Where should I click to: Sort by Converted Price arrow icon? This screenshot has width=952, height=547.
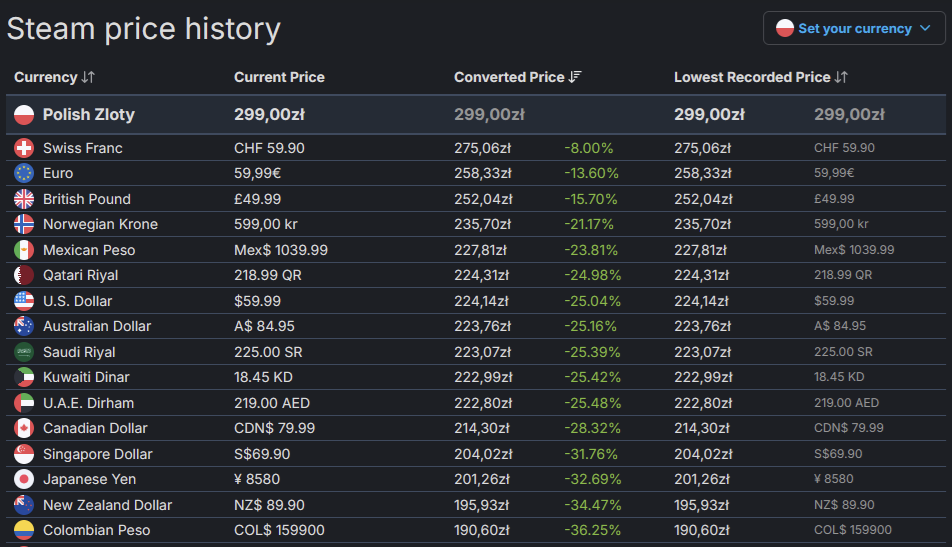[x=575, y=77]
